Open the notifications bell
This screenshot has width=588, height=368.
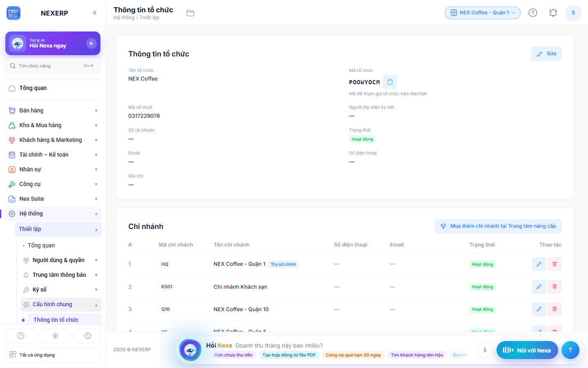click(x=553, y=13)
